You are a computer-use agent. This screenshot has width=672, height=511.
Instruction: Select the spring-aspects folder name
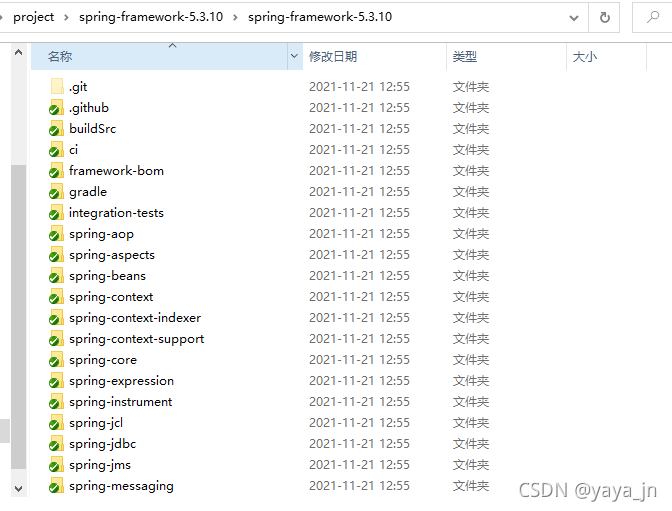112,255
